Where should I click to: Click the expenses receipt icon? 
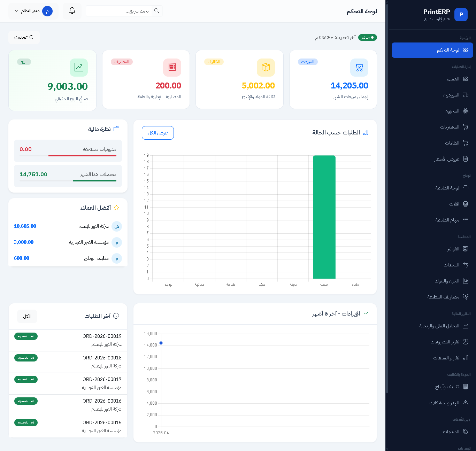(x=172, y=68)
